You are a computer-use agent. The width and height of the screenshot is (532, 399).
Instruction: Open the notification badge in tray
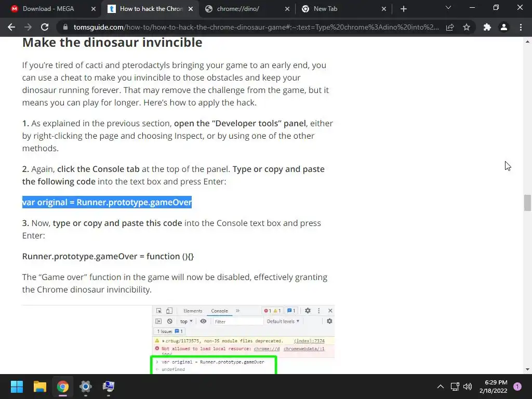(x=517, y=387)
